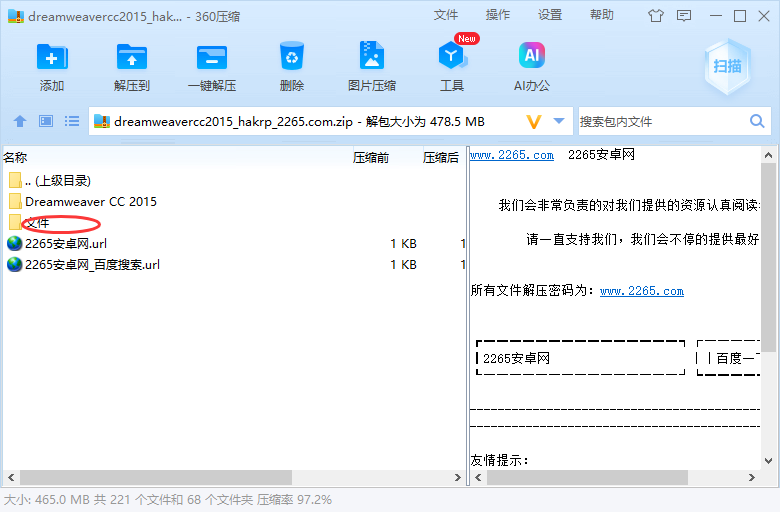Click the comment pane scroll right arrow
Image resolution: width=780 pixels, height=512 pixels.
pyautogui.click(x=752, y=477)
